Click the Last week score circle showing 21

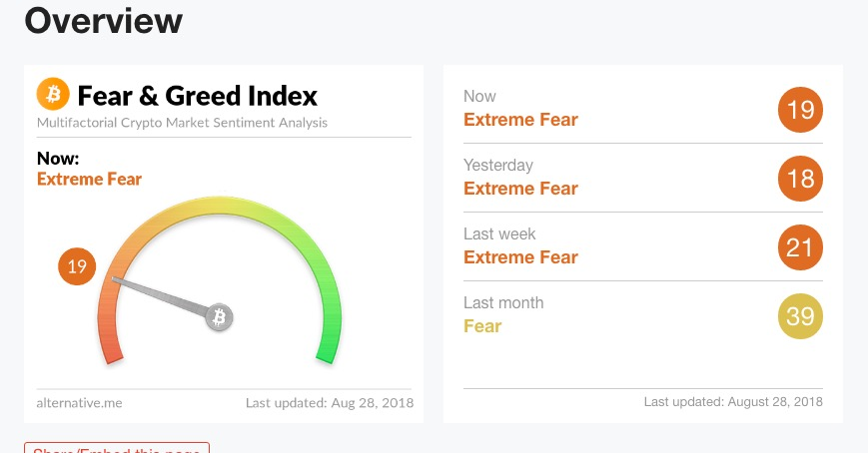(x=800, y=247)
